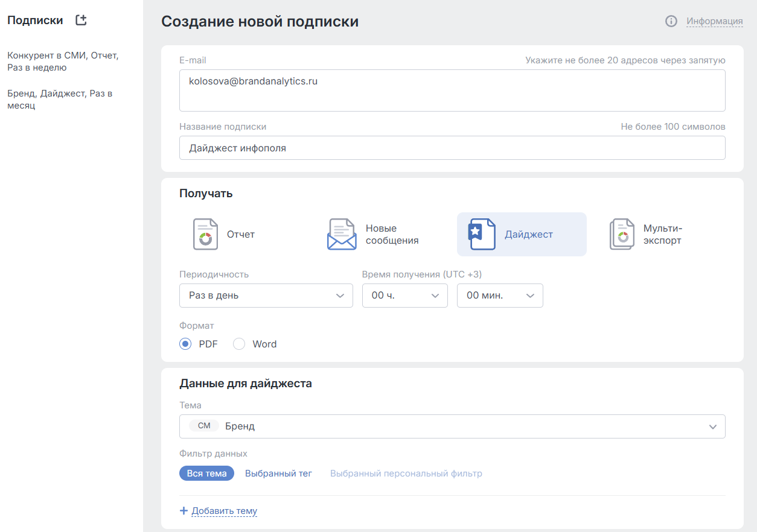Viewport: 757px width, 532px height.
Task: Click Добавить тему link
Action: click(x=225, y=511)
